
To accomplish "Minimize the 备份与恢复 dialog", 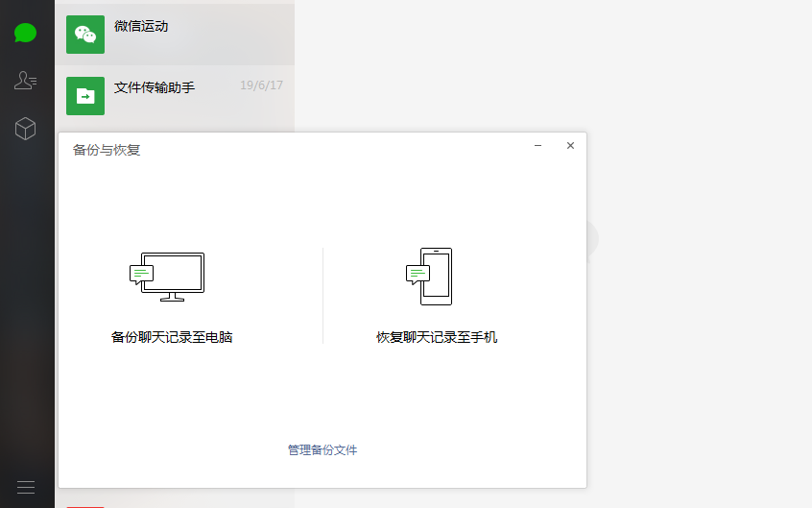I will (x=538, y=146).
